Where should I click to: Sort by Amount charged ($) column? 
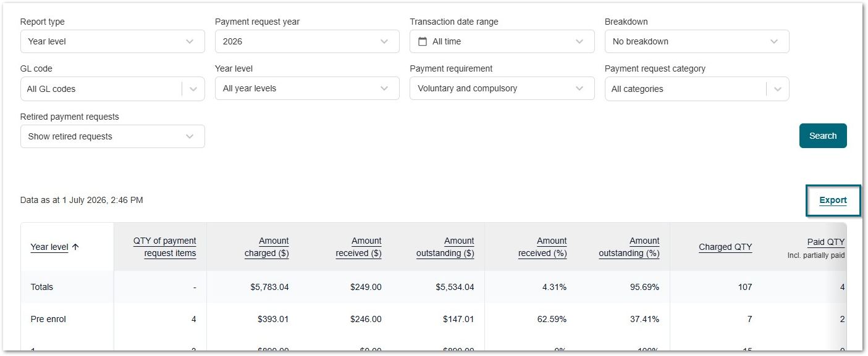coord(266,247)
